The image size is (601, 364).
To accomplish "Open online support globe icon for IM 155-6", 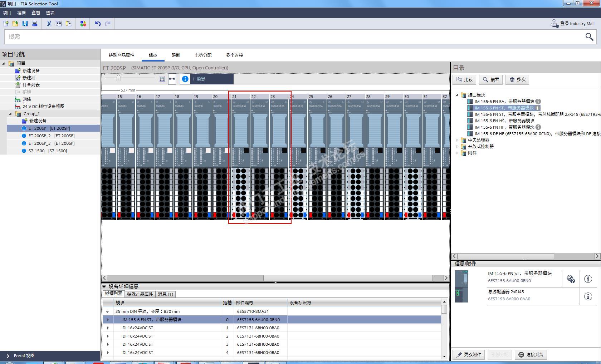I will (571, 279).
